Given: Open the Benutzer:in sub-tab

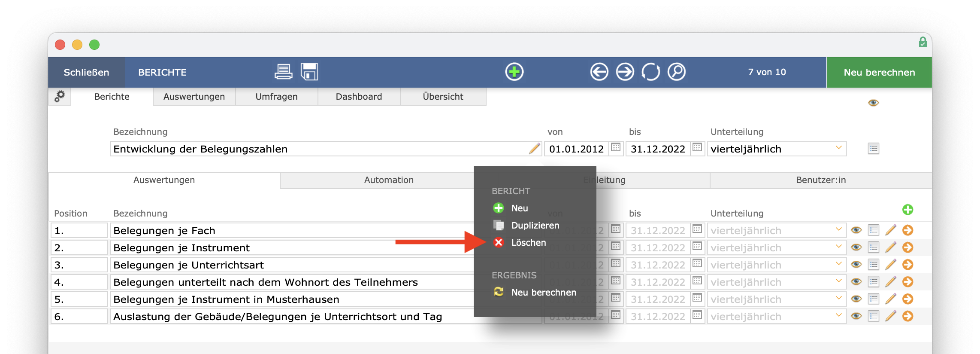Looking at the screenshot, I should tap(821, 180).
